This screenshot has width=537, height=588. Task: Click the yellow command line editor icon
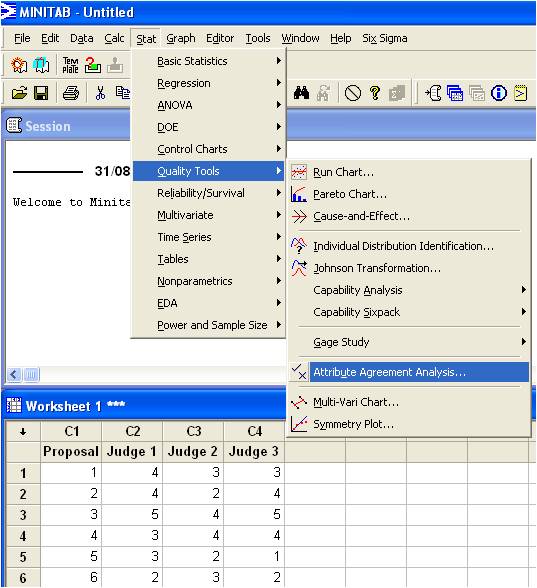tap(520, 93)
